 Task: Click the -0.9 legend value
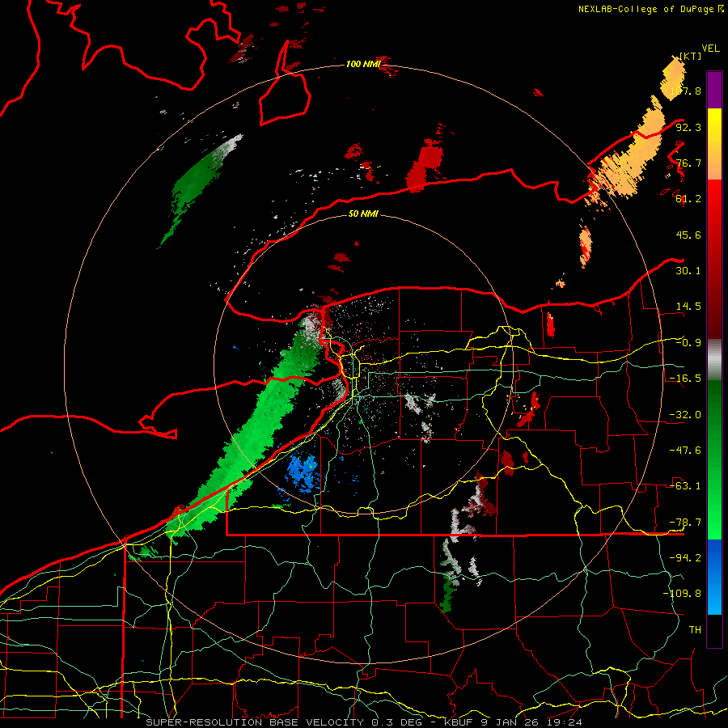coord(688,342)
